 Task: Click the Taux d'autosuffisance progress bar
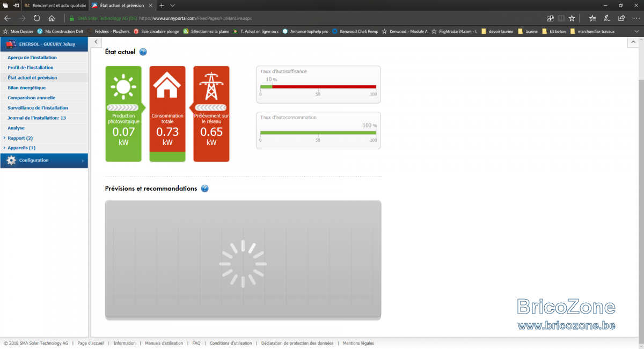pos(318,86)
